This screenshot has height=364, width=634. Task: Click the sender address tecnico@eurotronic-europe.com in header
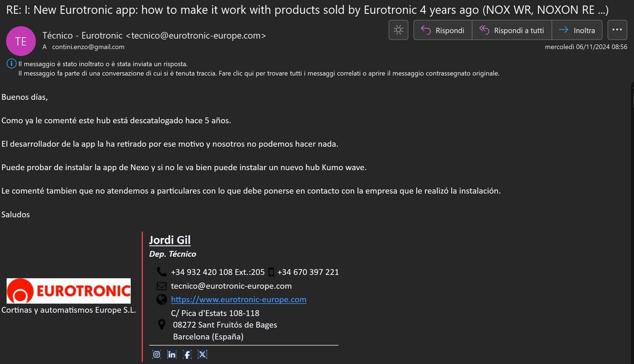point(196,36)
